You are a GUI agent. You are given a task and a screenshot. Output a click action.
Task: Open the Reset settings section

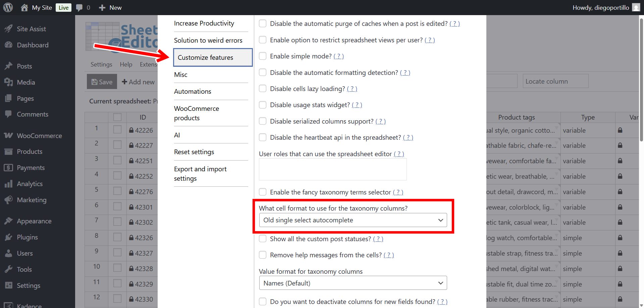[x=194, y=152]
